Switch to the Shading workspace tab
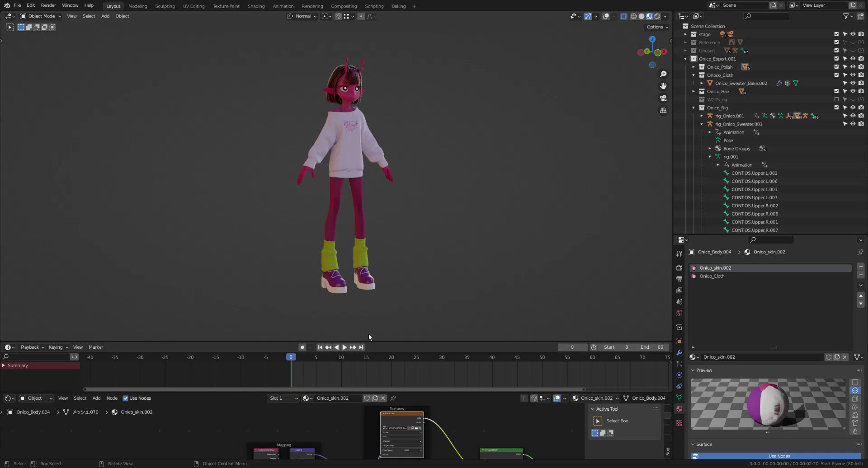 (x=256, y=6)
